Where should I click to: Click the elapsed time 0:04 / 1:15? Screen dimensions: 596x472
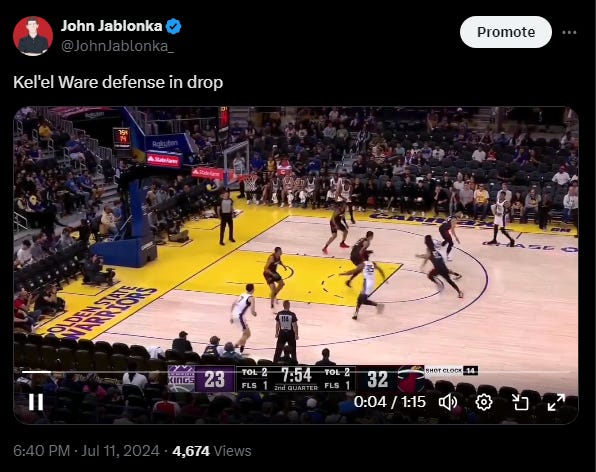pos(389,402)
